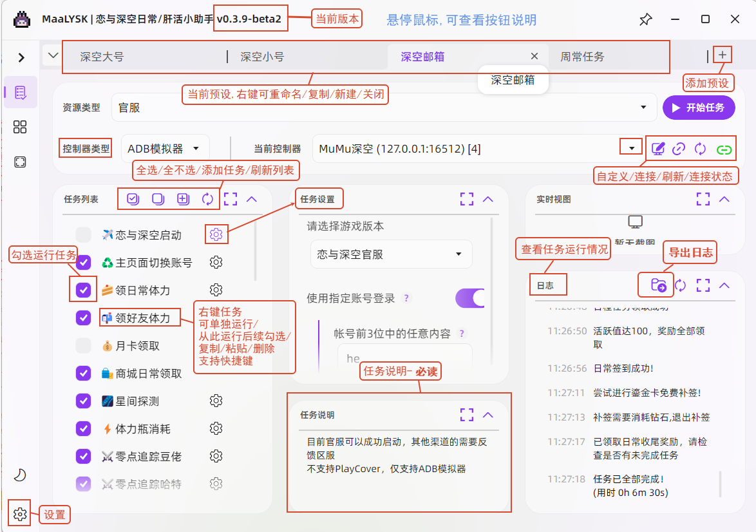
Task: Open the task list page in the sidebar
Action: tap(20, 92)
